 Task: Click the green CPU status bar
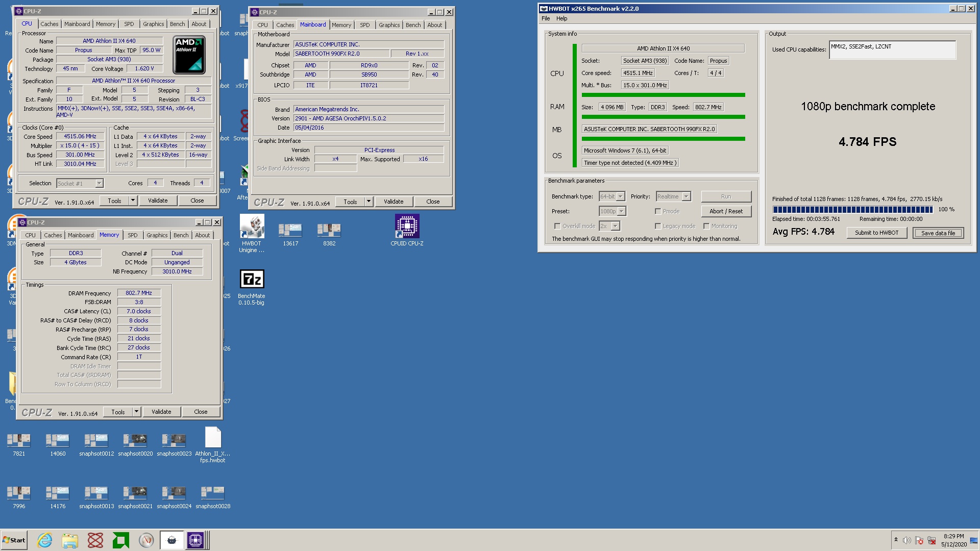(x=663, y=95)
